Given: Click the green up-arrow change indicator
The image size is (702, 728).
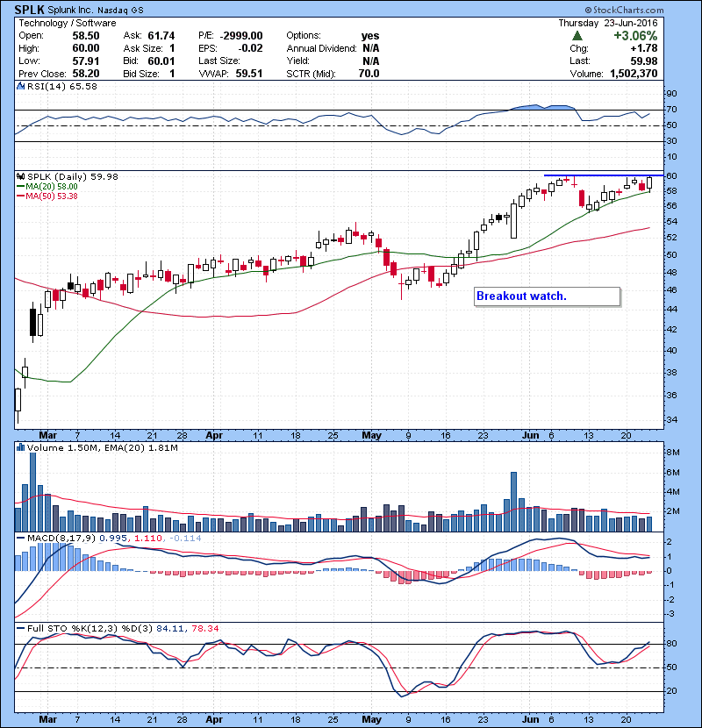Looking at the screenshot, I should point(577,36).
